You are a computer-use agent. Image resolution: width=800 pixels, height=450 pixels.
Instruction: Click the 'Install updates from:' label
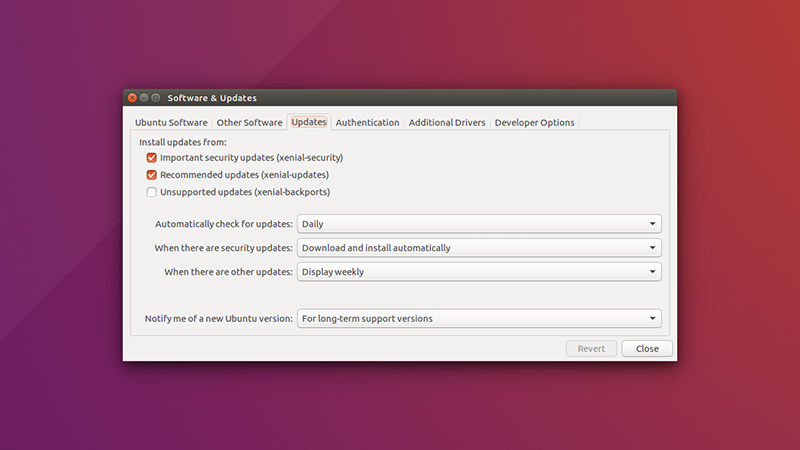tap(183, 142)
